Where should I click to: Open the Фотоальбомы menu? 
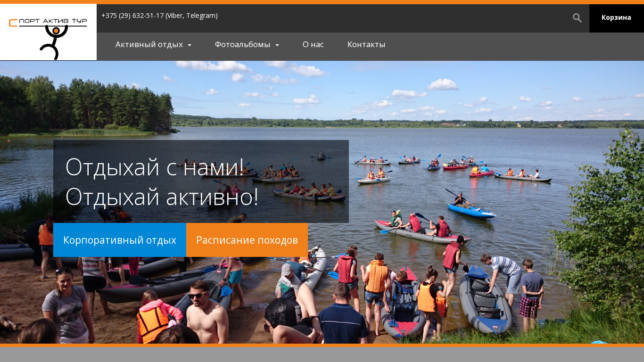[x=242, y=44]
